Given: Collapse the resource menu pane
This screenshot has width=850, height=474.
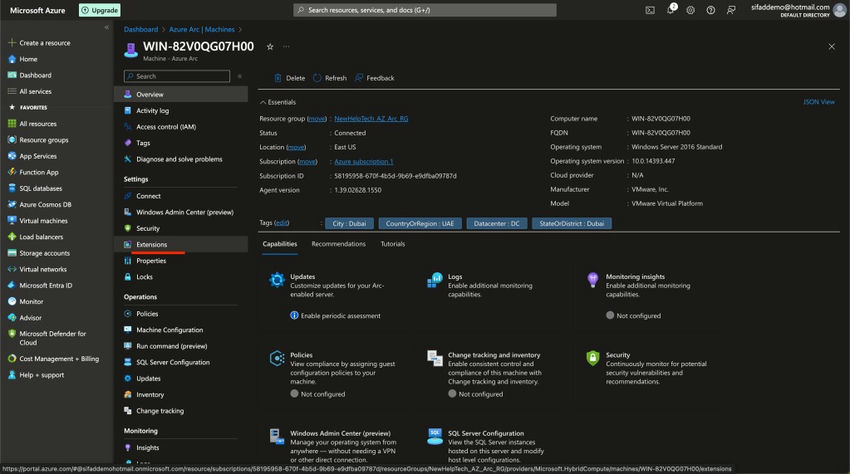Looking at the screenshot, I should 240,76.
